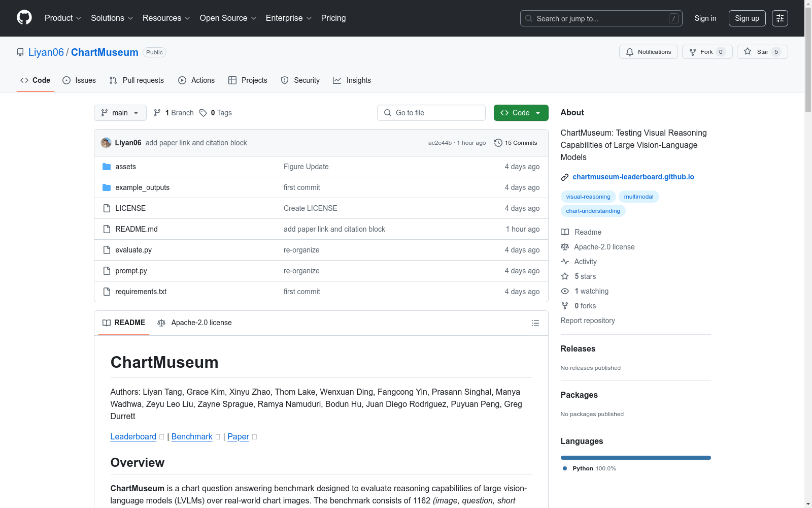The height and width of the screenshot is (508, 812).
Task: Click the commit history clock icon
Action: 498,143
